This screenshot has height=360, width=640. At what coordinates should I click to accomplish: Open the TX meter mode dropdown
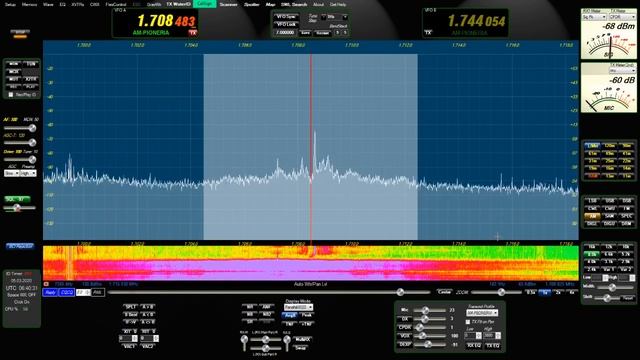[x=622, y=17]
